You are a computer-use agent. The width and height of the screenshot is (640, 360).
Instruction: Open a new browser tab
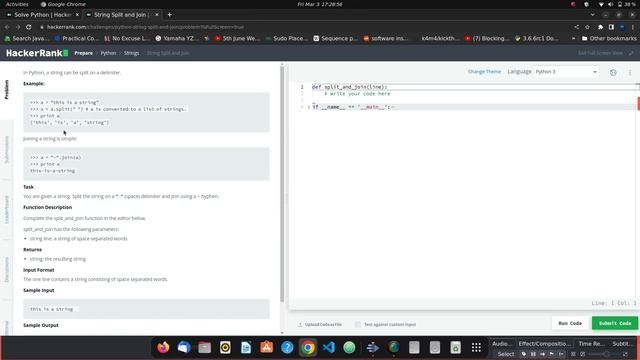point(169,15)
